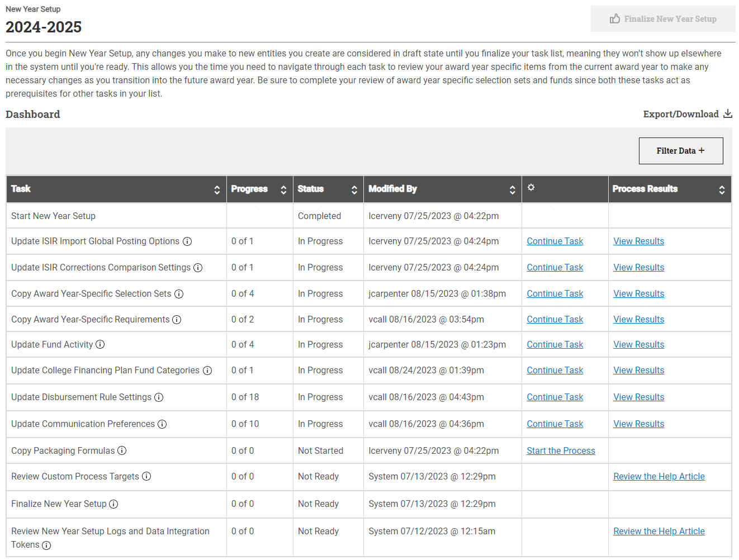Expand the Filter Data panel
The image size is (739, 560).
tap(681, 151)
